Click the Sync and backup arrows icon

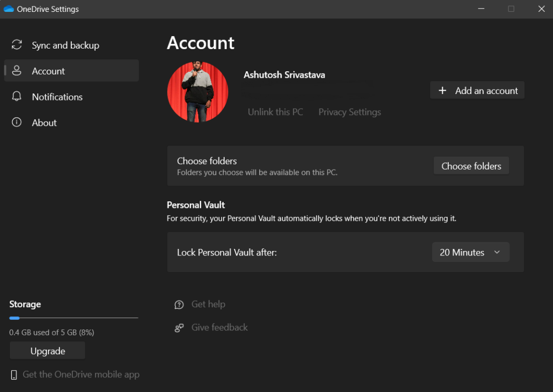[17, 45]
